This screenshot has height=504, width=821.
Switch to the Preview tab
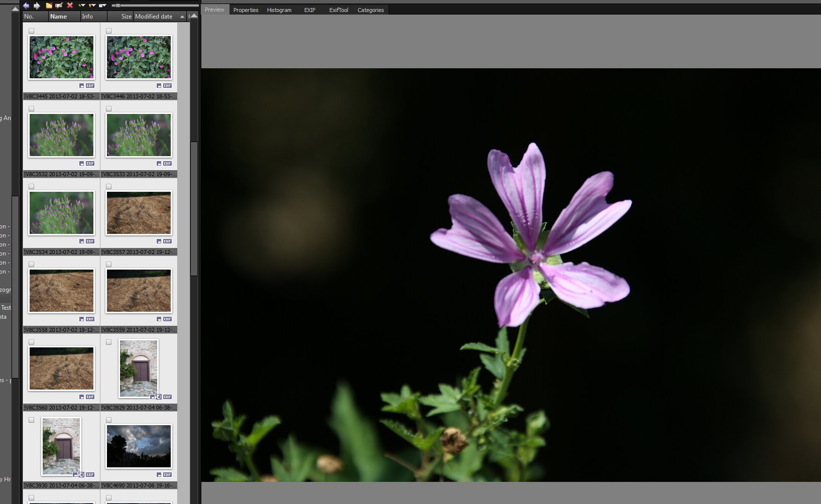tap(214, 10)
